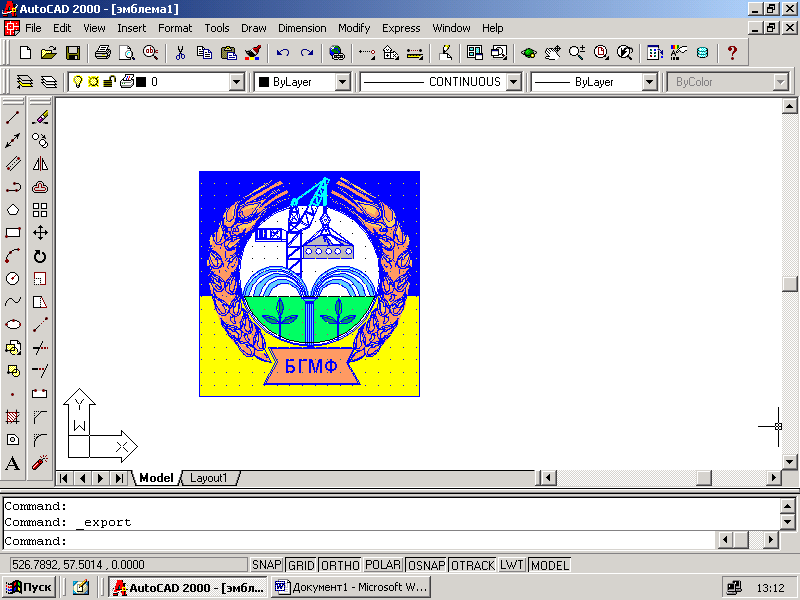Click AutoCAD 2000 taskbar button

[188, 587]
